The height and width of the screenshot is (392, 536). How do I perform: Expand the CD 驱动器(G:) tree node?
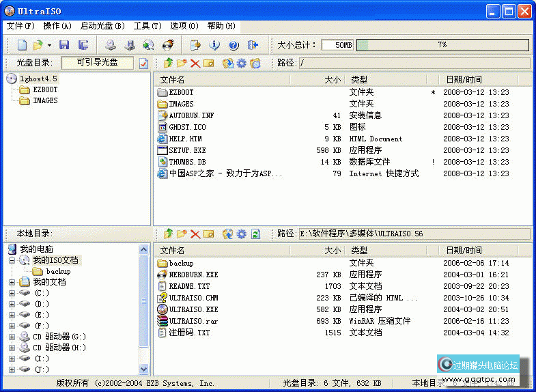(12, 337)
